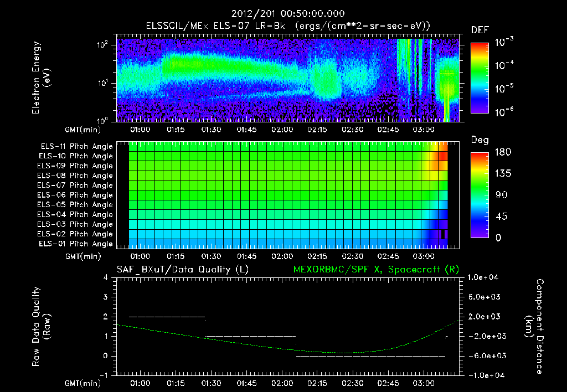Select the ELS-03 Pitch Angle row label
The height and width of the screenshot is (392, 567).
(75, 224)
